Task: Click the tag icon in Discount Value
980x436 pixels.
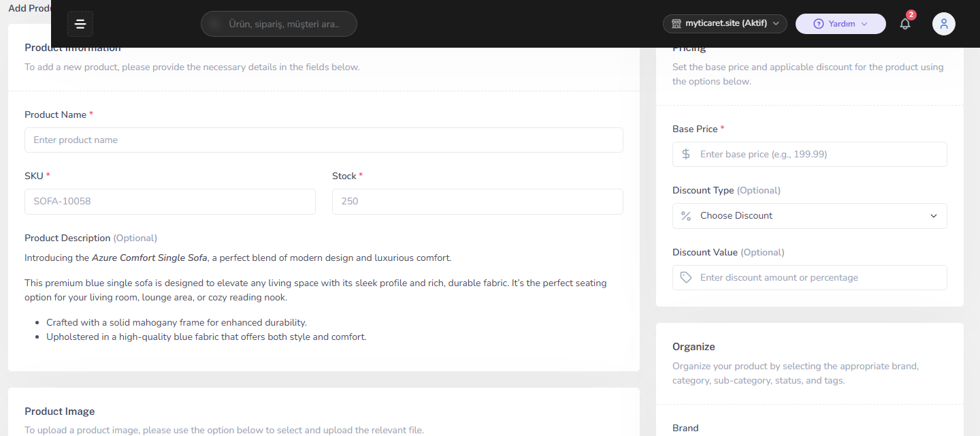Action: [x=686, y=277]
